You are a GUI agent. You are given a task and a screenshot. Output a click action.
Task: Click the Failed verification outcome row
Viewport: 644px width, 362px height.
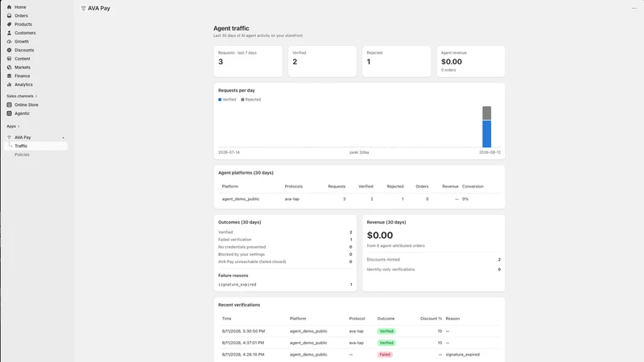coord(285,240)
